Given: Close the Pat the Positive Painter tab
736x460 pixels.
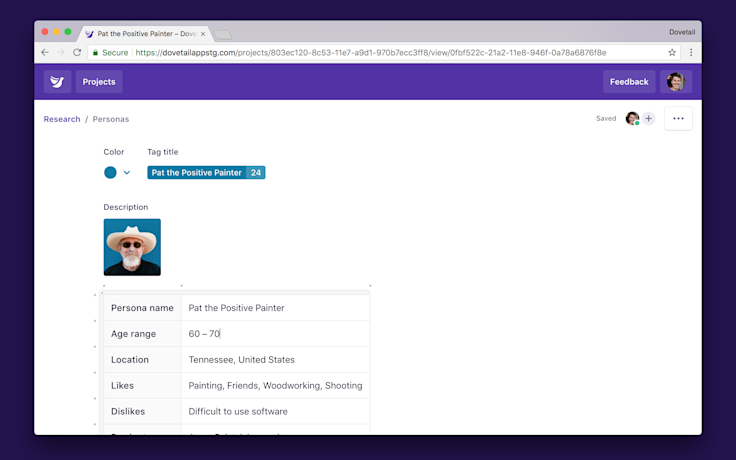Looking at the screenshot, I should (x=203, y=34).
